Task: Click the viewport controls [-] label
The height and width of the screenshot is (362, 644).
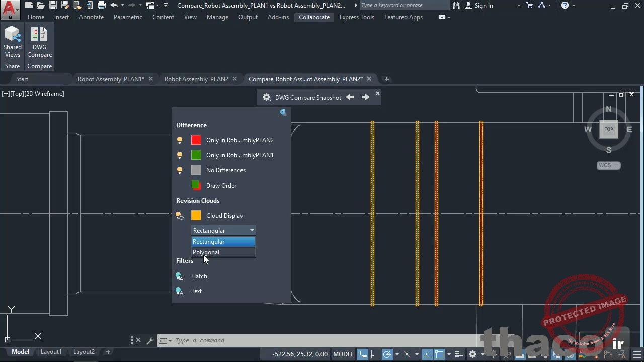Action: [x=6, y=94]
